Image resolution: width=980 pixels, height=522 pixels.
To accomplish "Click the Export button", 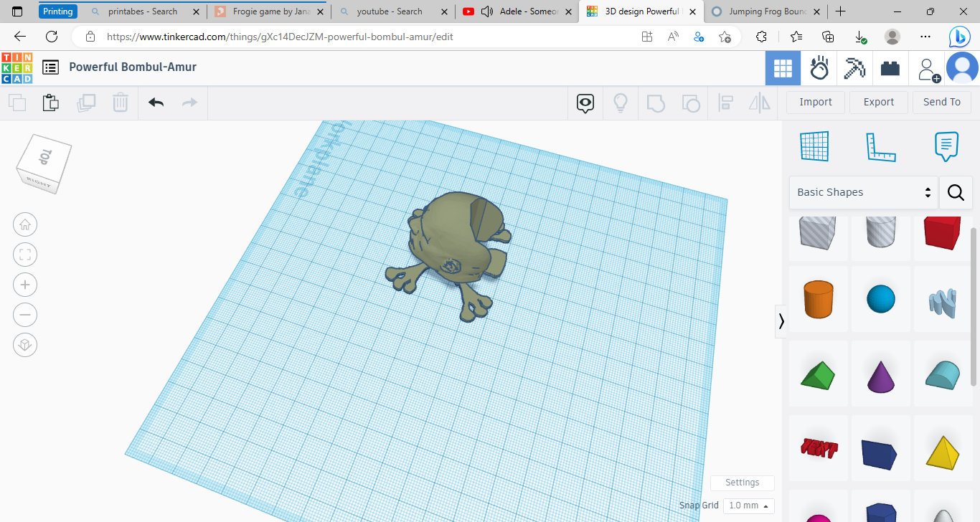I will tap(878, 102).
